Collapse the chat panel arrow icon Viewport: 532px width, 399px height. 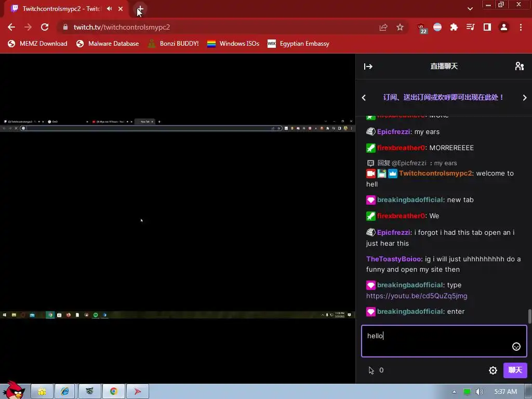pyautogui.click(x=368, y=66)
